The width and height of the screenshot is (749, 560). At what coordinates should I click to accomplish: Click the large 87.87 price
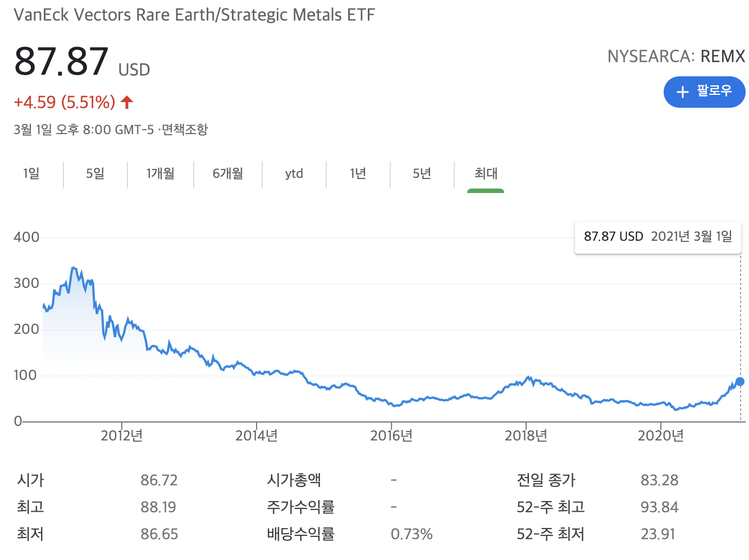(61, 61)
